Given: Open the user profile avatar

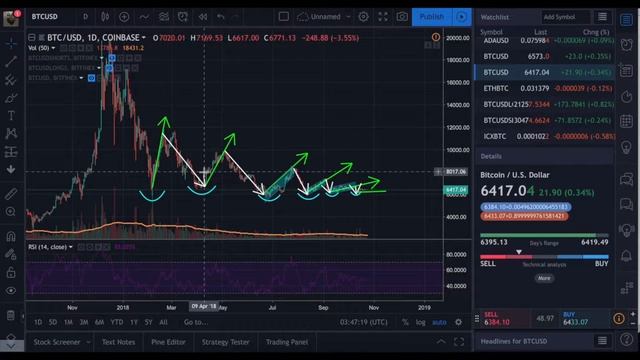Looking at the screenshot, I should (11, 18).
